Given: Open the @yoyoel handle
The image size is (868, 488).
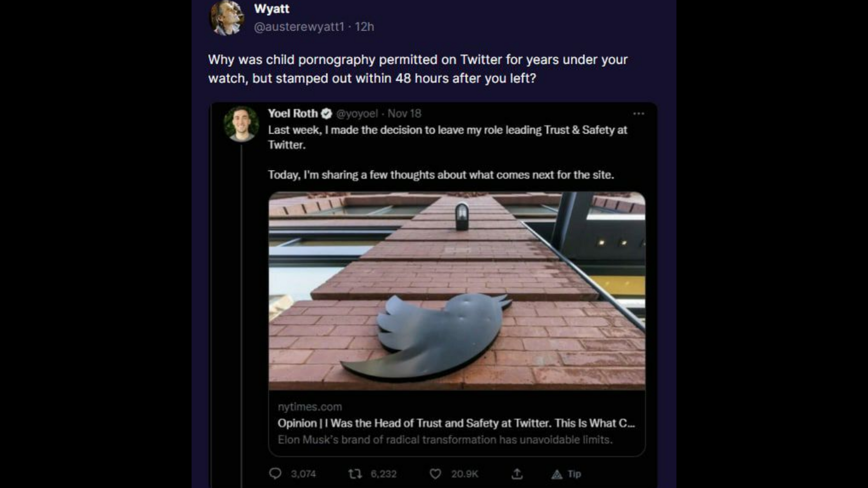Looking at the screenshot, I should pyautogui.click(x=357, y=113).
